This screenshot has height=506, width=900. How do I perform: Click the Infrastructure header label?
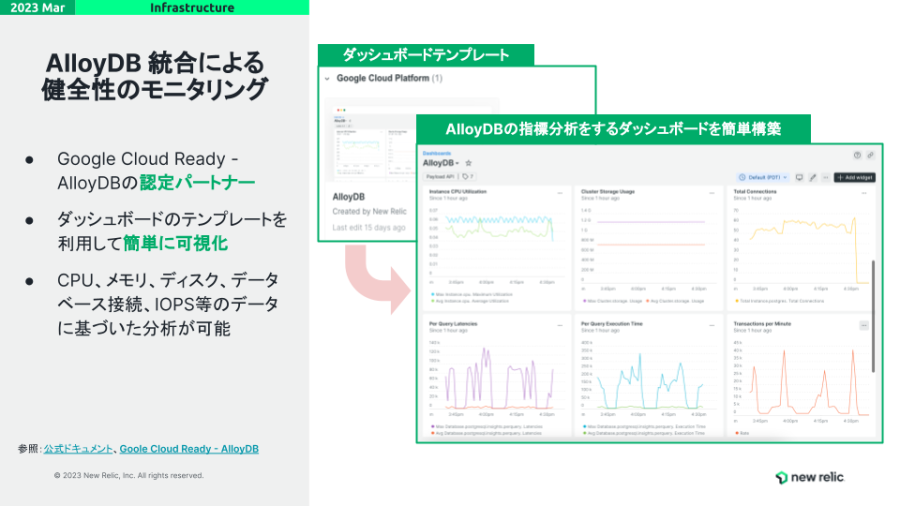[x=192, y=7]
